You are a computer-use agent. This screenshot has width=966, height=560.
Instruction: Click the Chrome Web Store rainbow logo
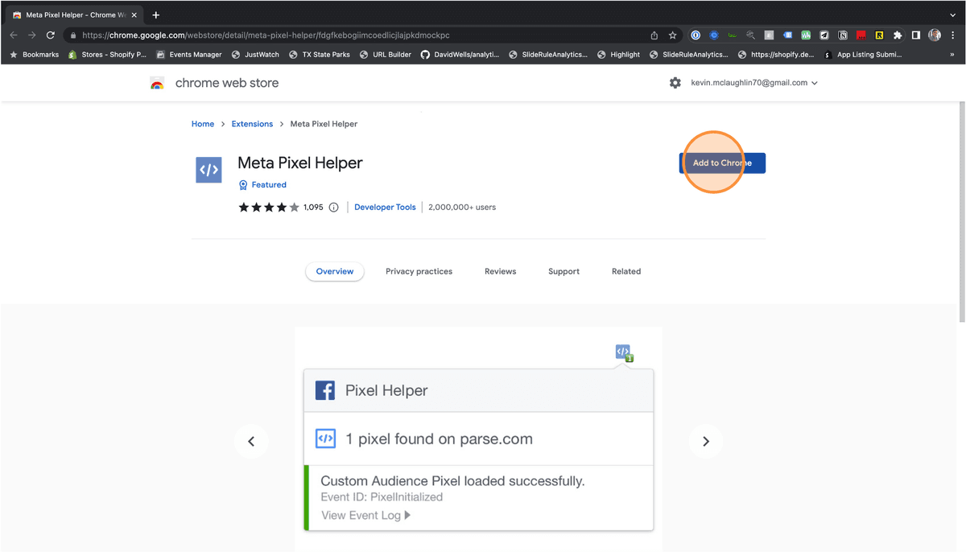pos(157,83)
